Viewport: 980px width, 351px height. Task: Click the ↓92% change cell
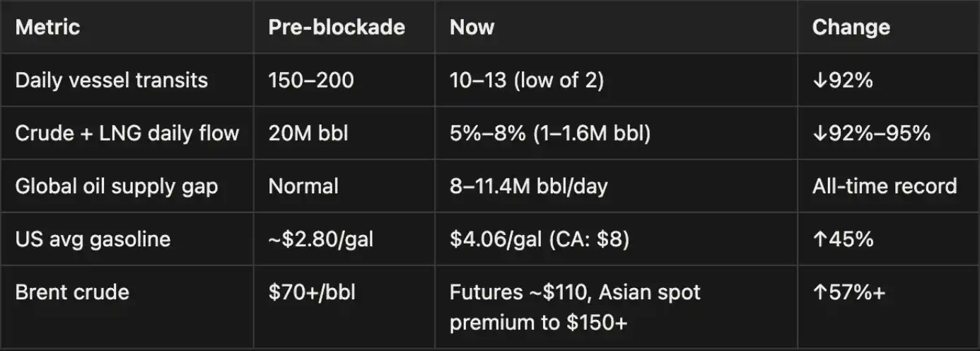pyautogui.click(x=843, y=80)
